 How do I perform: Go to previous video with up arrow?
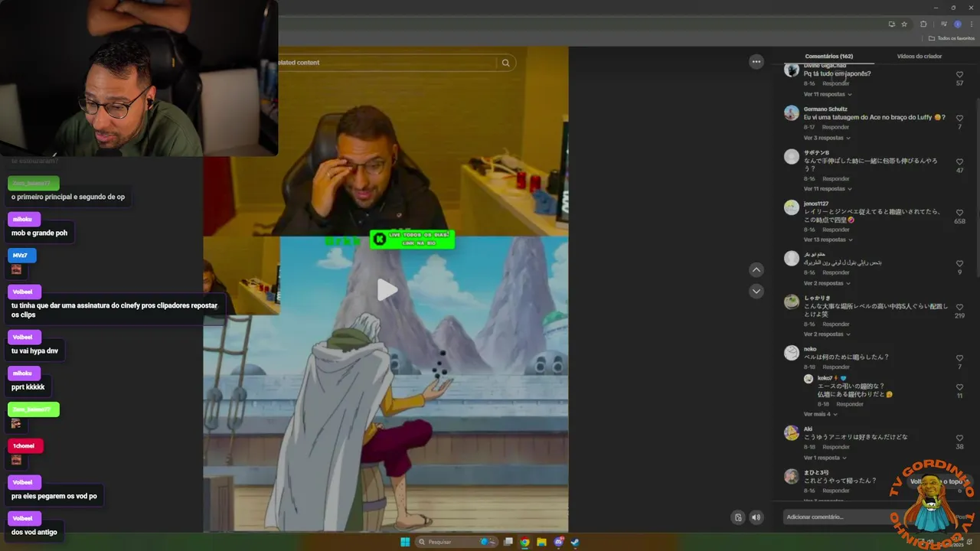(x=756, y=269)
